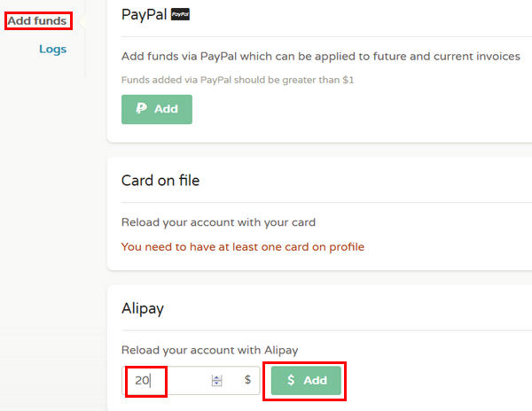Click the PayPal 'P' icon in Add button
Viewport: 532px width, 411px height.
coord(141,109)
